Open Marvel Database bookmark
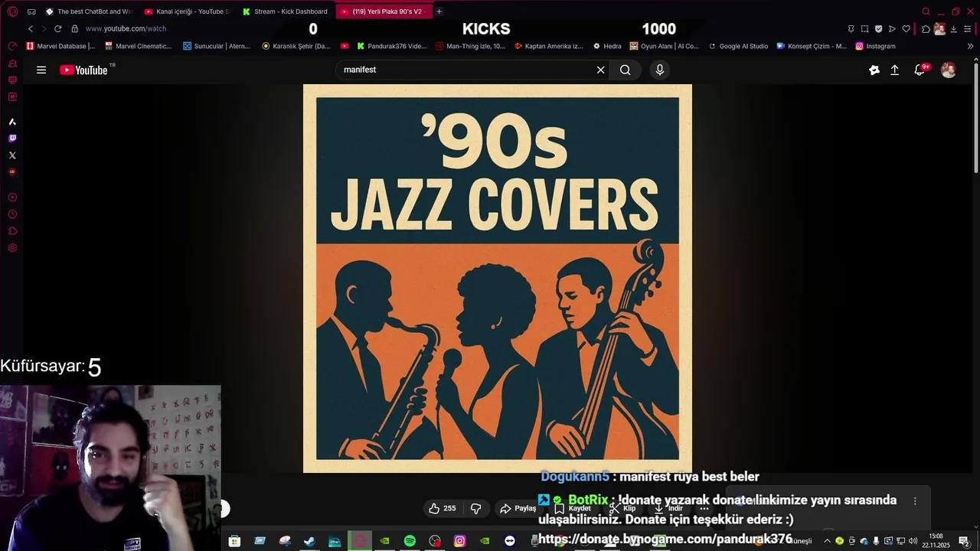 (x=60, y=46)
